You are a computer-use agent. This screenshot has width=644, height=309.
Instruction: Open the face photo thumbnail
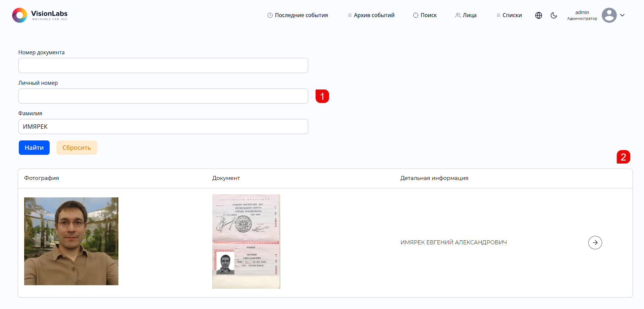71,241
